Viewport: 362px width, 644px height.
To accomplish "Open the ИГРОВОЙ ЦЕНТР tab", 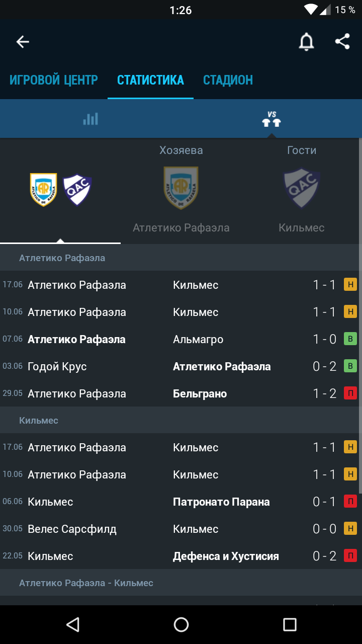I will (54, 80).
